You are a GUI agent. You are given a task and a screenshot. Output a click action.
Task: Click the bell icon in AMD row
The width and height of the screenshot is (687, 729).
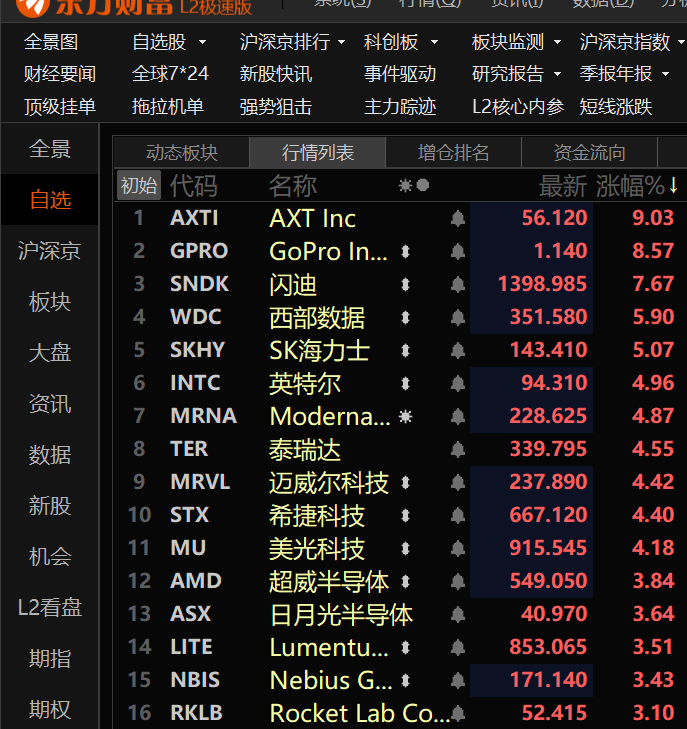click(458, 582)
